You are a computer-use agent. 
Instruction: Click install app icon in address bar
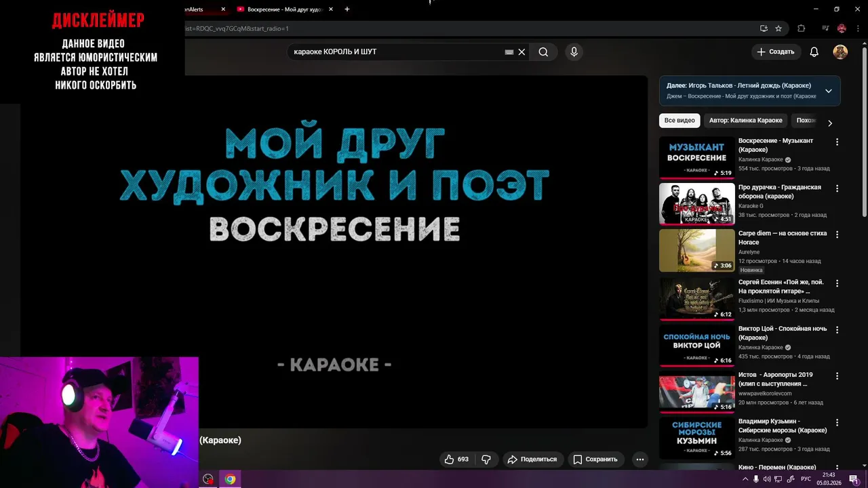point(764,28)
